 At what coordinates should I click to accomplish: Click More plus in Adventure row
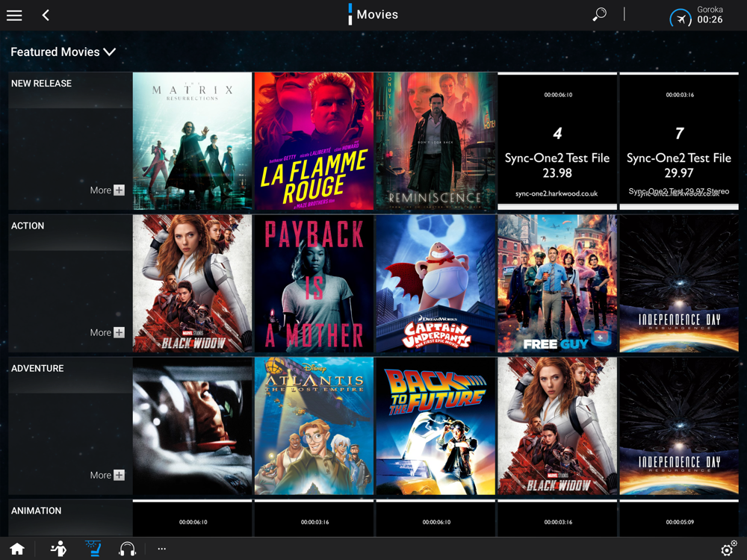point(107,475)
